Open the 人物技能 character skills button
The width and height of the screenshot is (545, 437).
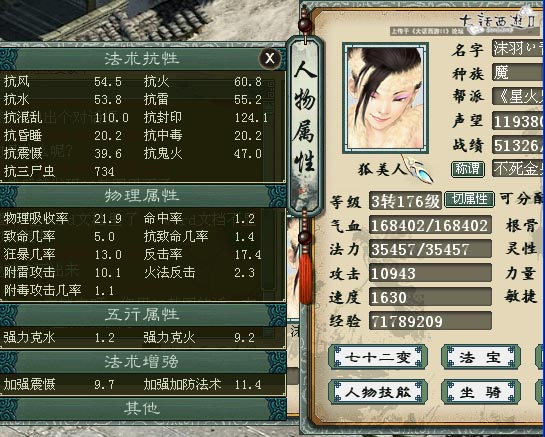(x=378, y=392)
